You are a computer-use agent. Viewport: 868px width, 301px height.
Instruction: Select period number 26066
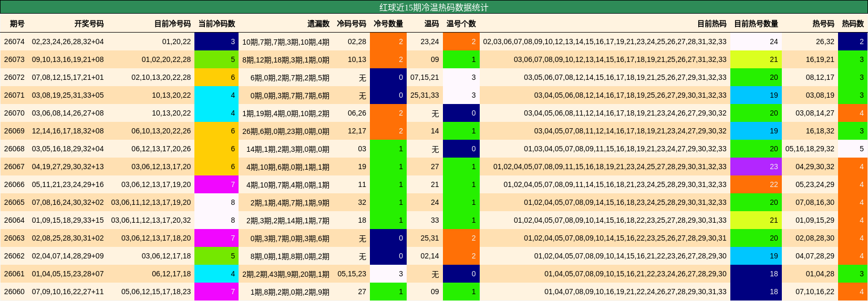[x=14, y=184]
